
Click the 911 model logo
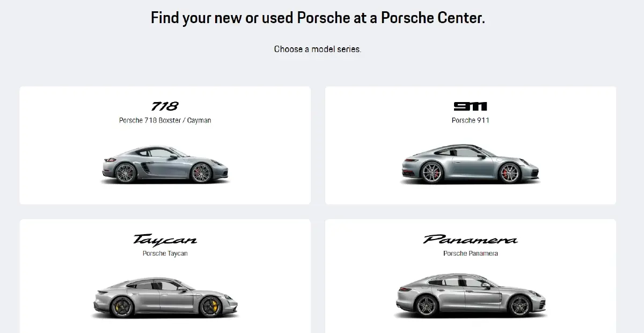(x=470, y=106)
